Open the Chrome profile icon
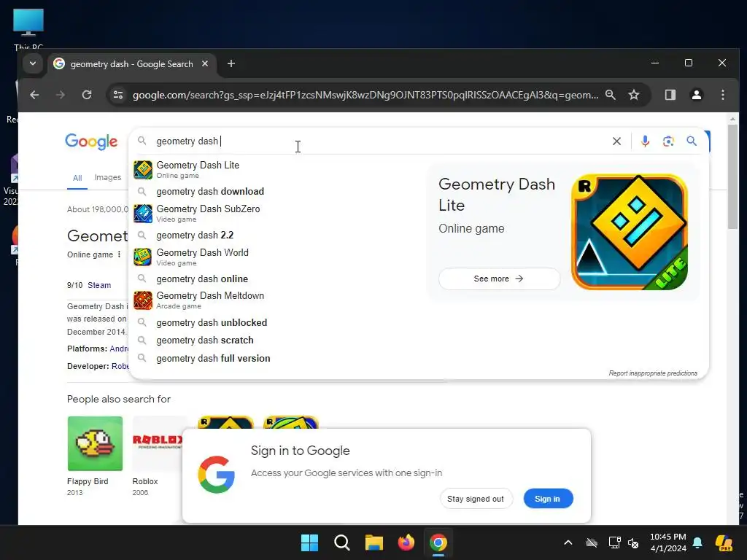The height and width of the screenshot is (560, 747). tap(697, 95)
